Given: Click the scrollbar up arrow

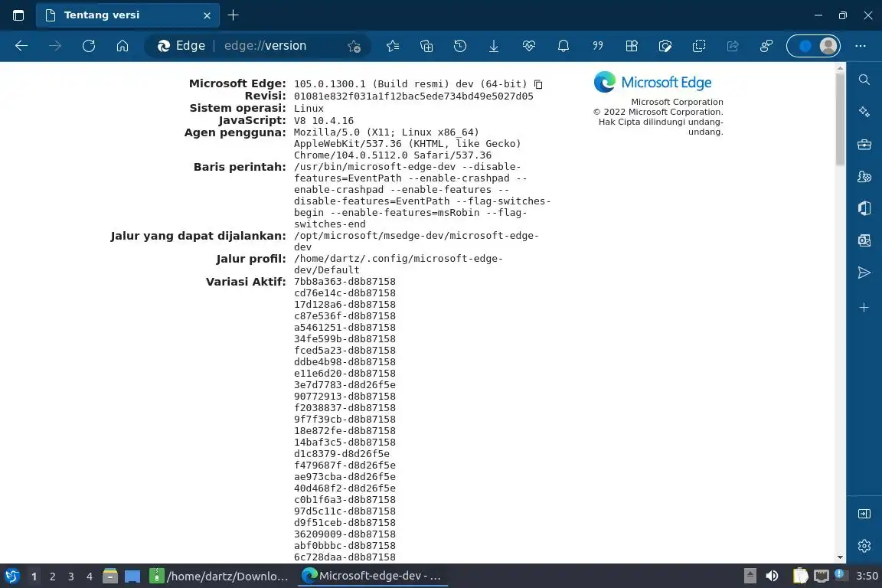Looking at the screenshot, I should click(x=841, y=68).
